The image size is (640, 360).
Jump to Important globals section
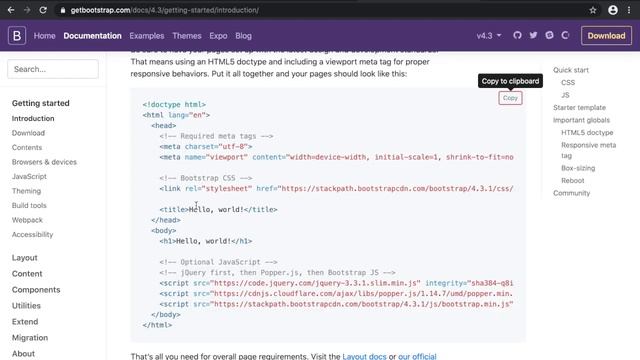(x=581, y=120)
